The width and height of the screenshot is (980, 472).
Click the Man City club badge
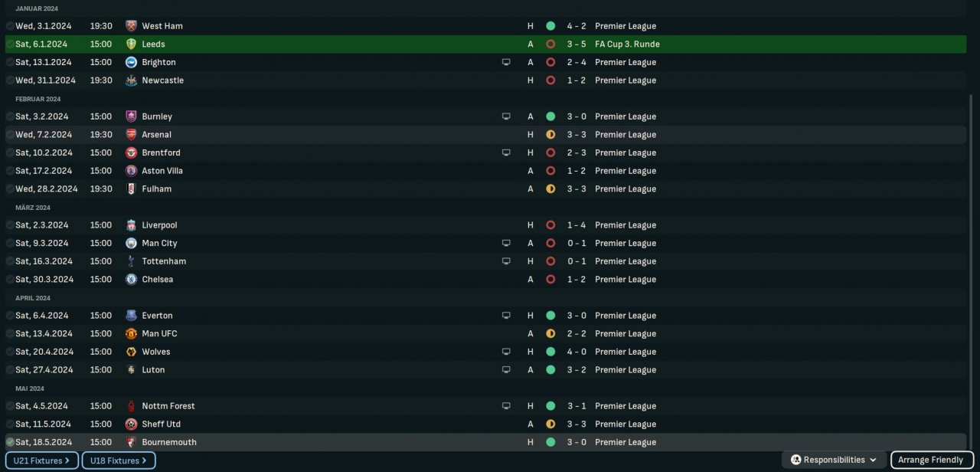[x=131, y=244]
